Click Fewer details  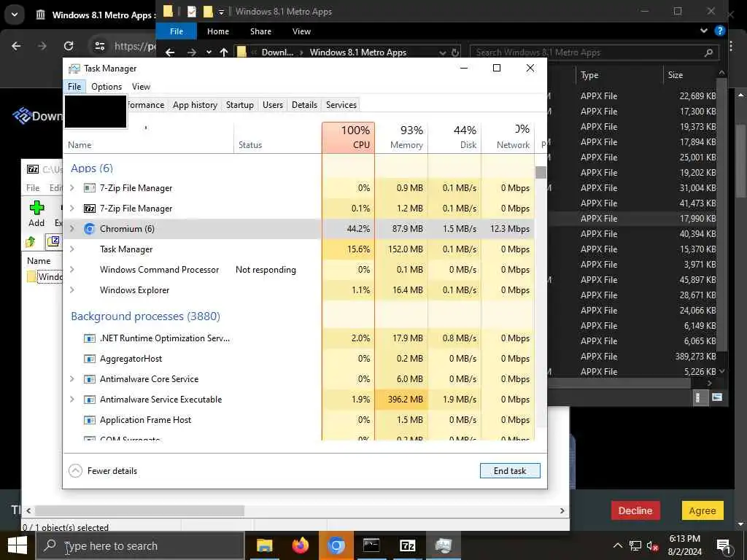tap(103, 471)
